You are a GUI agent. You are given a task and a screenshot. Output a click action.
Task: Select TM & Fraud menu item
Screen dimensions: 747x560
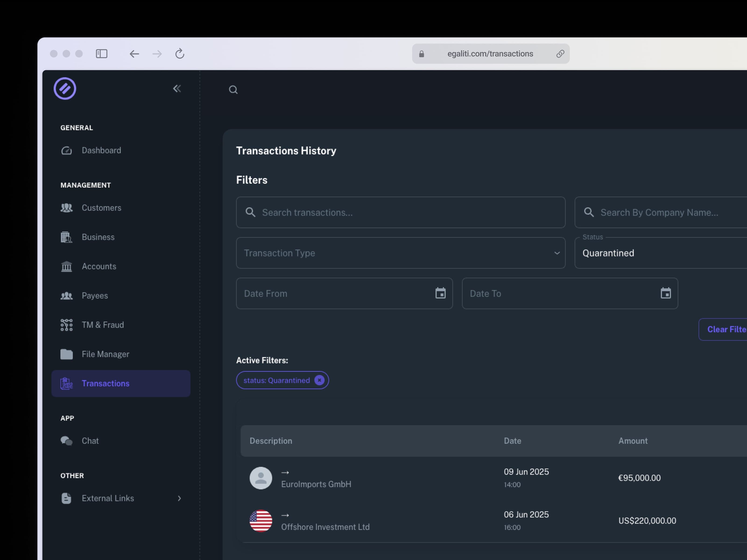click(x=121, y=325)
